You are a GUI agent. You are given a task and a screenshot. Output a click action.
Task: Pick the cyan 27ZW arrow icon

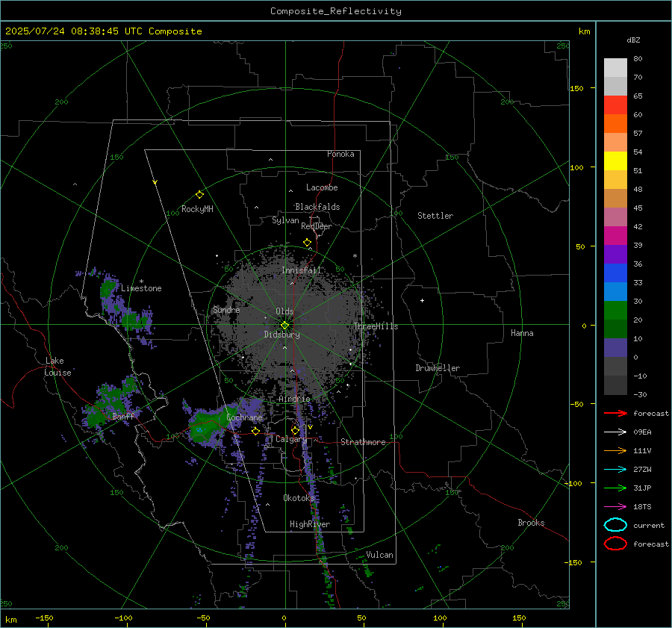point(615,470)
